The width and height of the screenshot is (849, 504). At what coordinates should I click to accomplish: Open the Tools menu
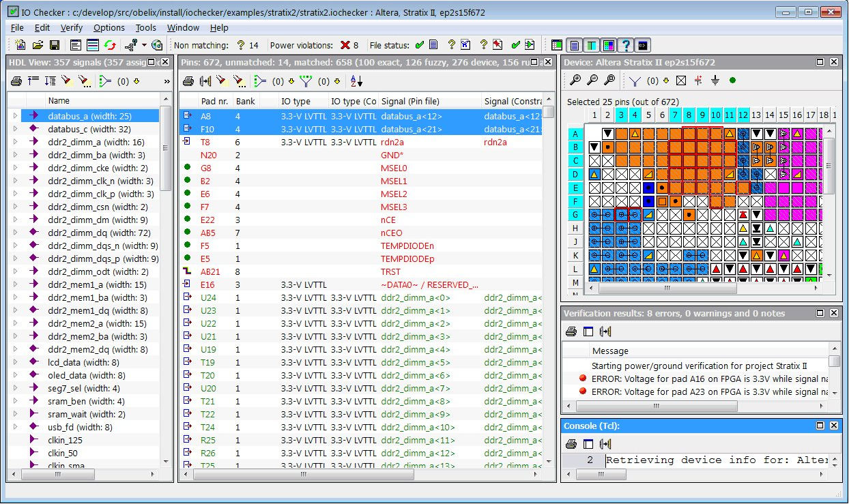146,28
